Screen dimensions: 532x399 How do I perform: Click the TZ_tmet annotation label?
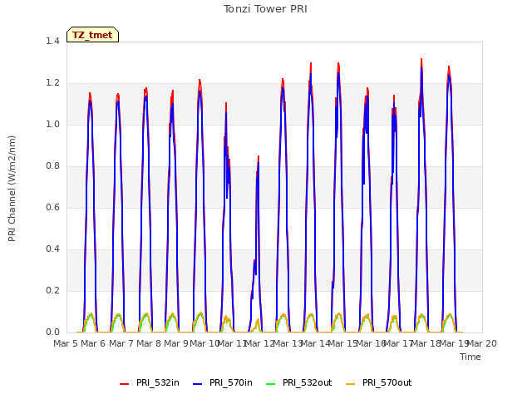92,35
